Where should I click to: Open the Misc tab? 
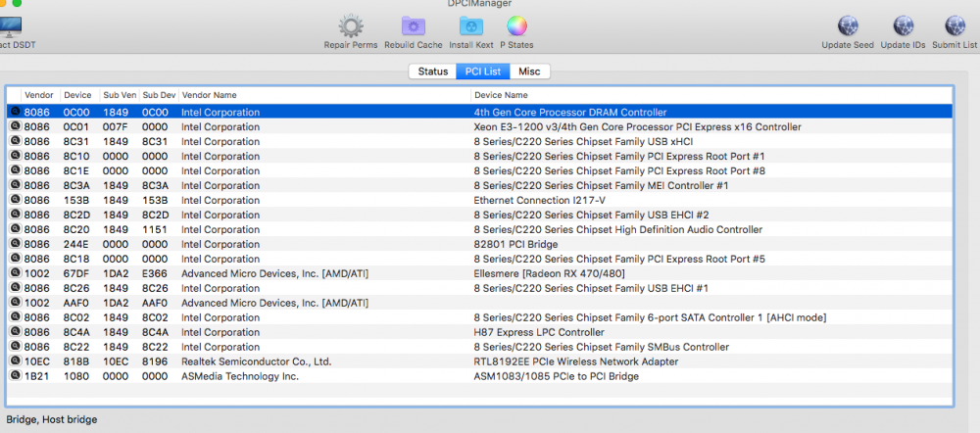[x=529, y=72]
